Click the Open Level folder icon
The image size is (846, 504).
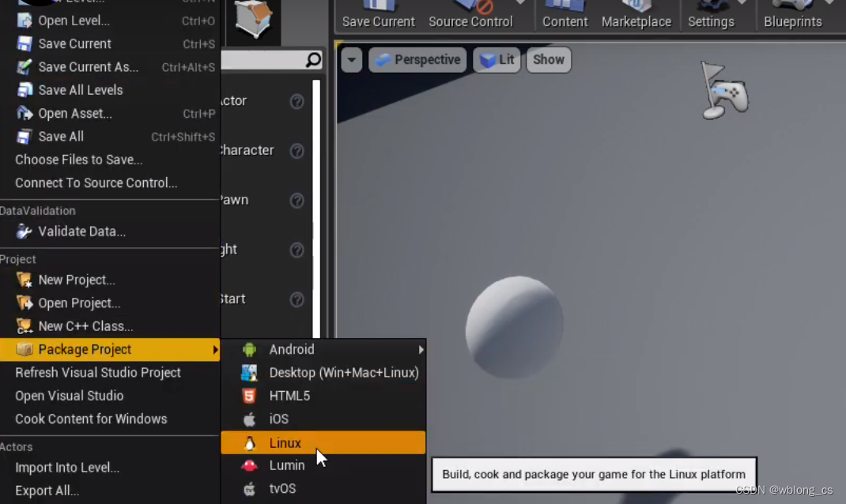[x=25, y=21]
